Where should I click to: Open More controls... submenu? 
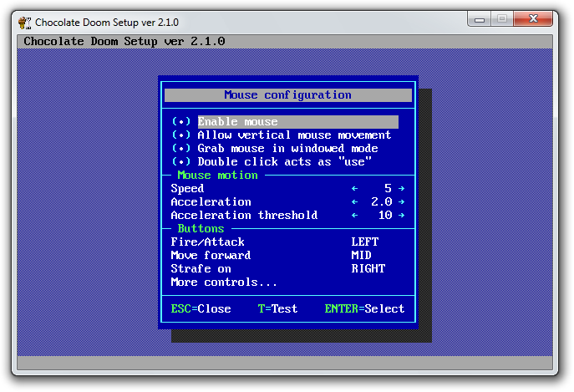[x=224, y=283]
